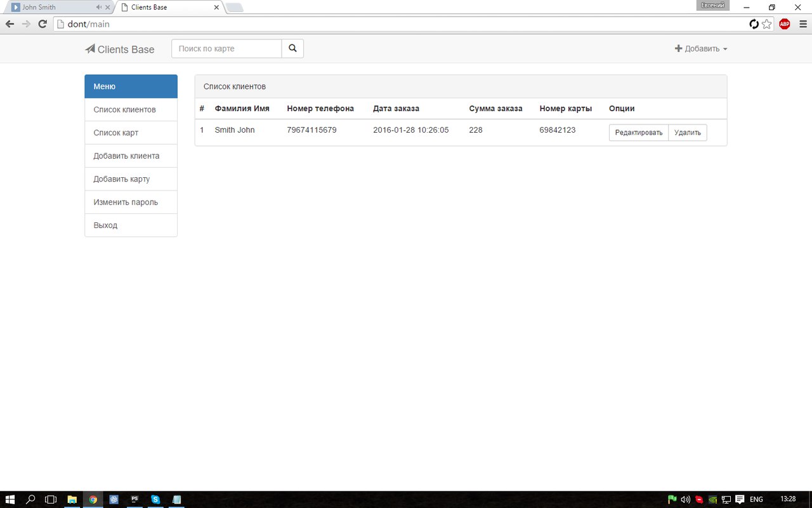Reload the page with refresh icon
This screenshot has width=812, height=508.
pyautogui.click(x=43, y=24)
